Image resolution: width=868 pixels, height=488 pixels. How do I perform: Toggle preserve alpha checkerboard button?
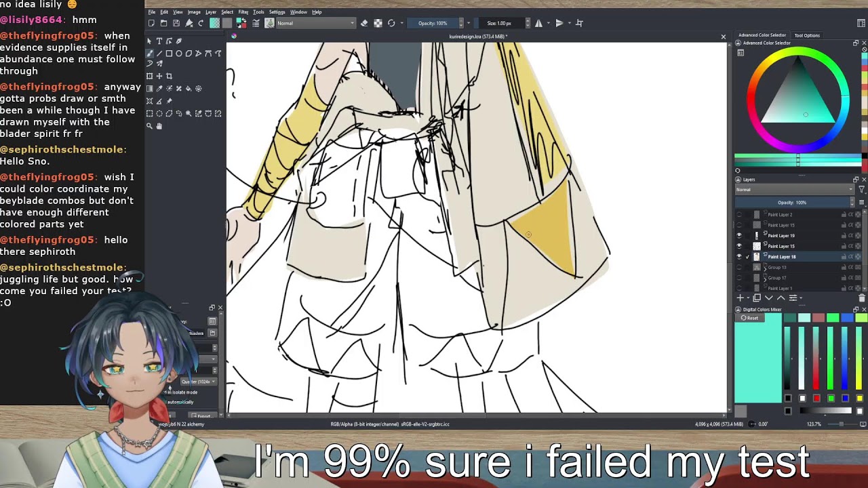[378, 23]
